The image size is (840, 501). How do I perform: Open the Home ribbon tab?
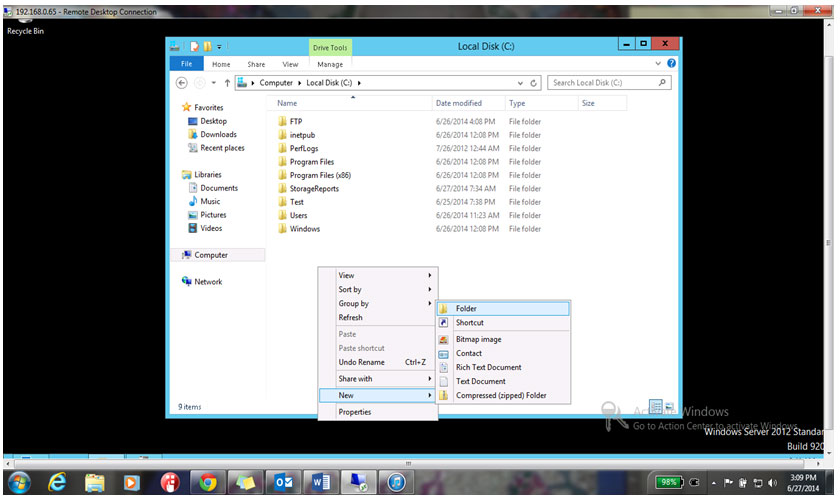point(221,64)
